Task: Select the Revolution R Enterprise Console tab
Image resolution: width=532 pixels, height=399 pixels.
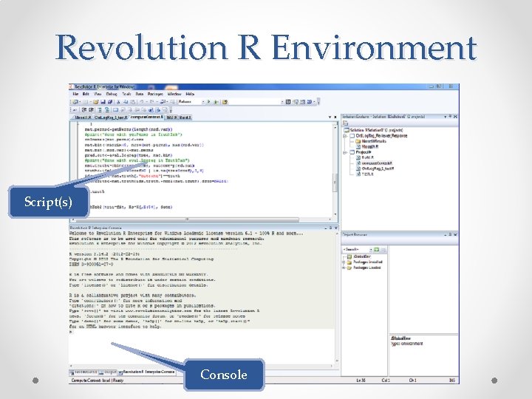Action: point(149,372)
